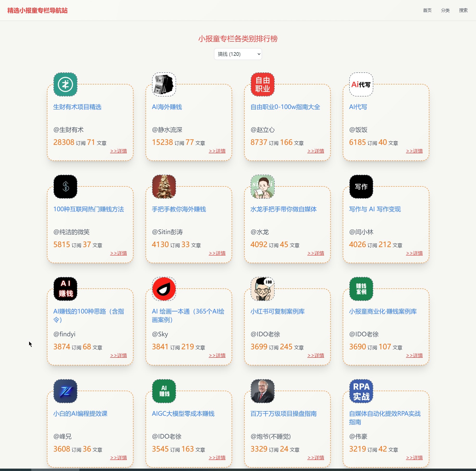Viewport: 476px width, 471px height.
Task: Open the 生财有术项目精选 column title link
Action: pos(77,107)
